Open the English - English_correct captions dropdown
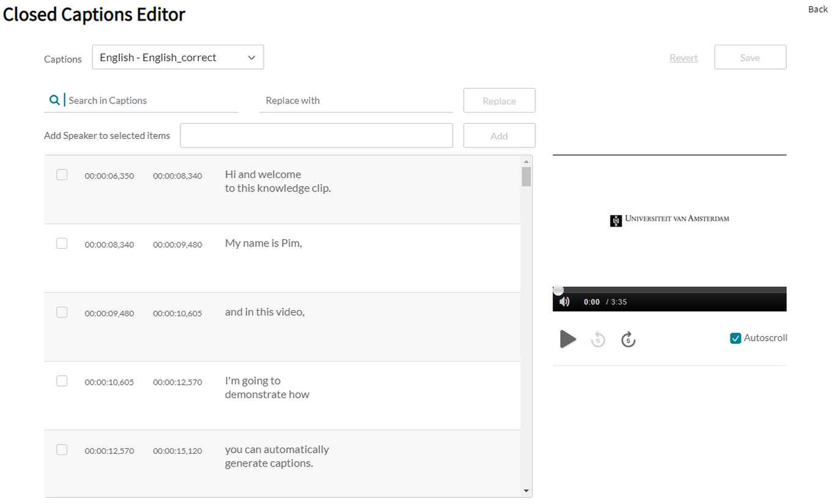 click(x=177, y=57)
